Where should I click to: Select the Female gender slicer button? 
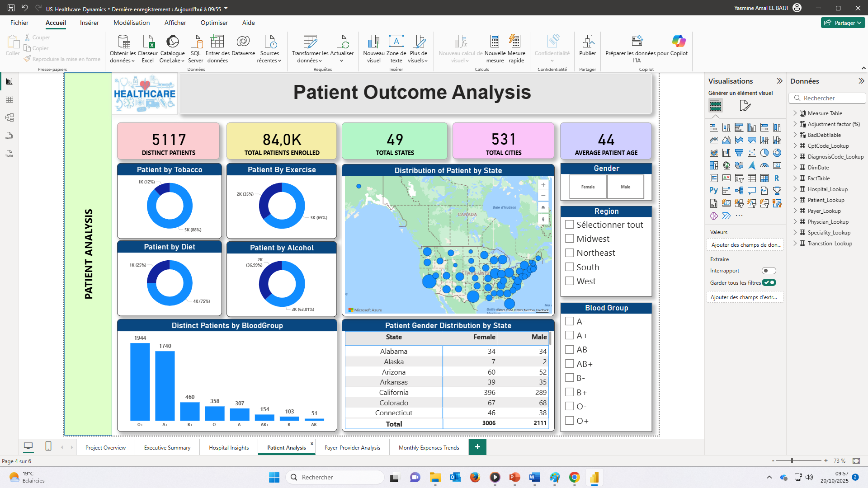coord(588,187)
